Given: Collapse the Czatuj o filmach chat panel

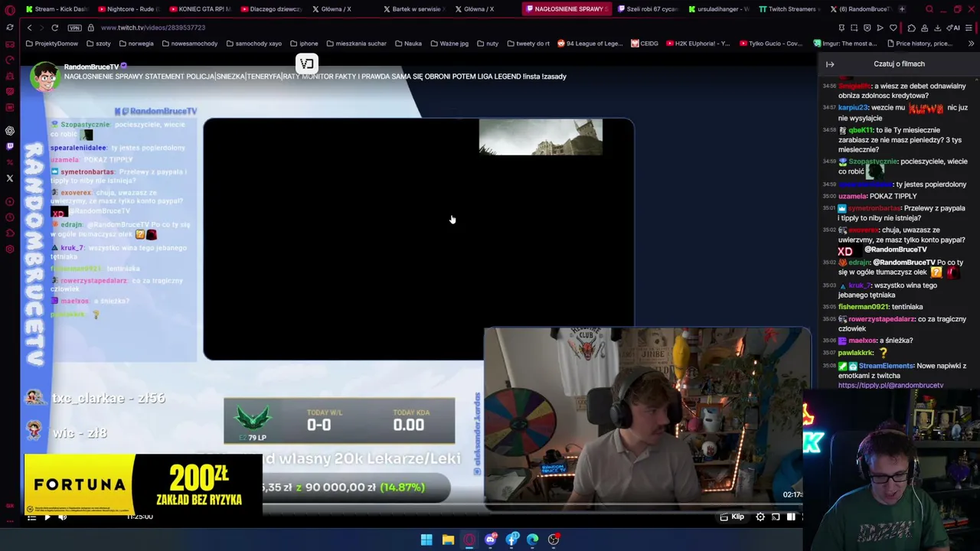Looking at the screenshot, I should [x=830, y=64].
